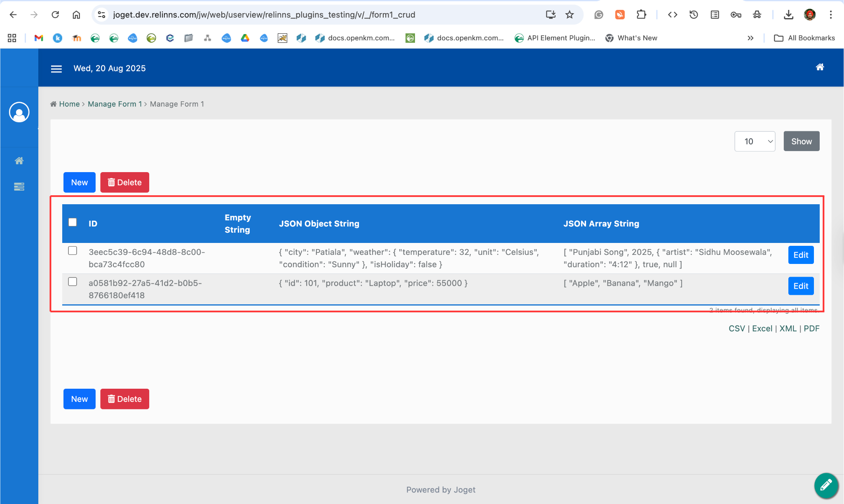
Task: Click the browser address bar URL
Action: tap(264, 15)
